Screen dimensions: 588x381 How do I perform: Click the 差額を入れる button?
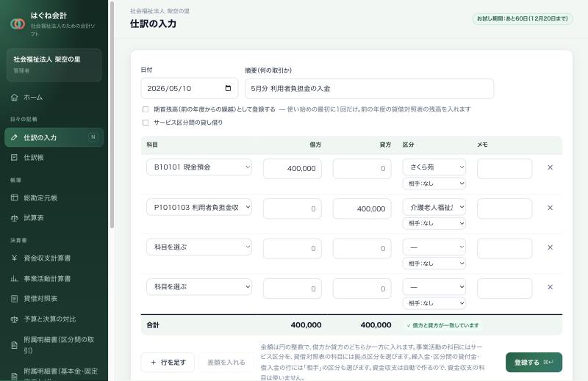click(226, 362)
